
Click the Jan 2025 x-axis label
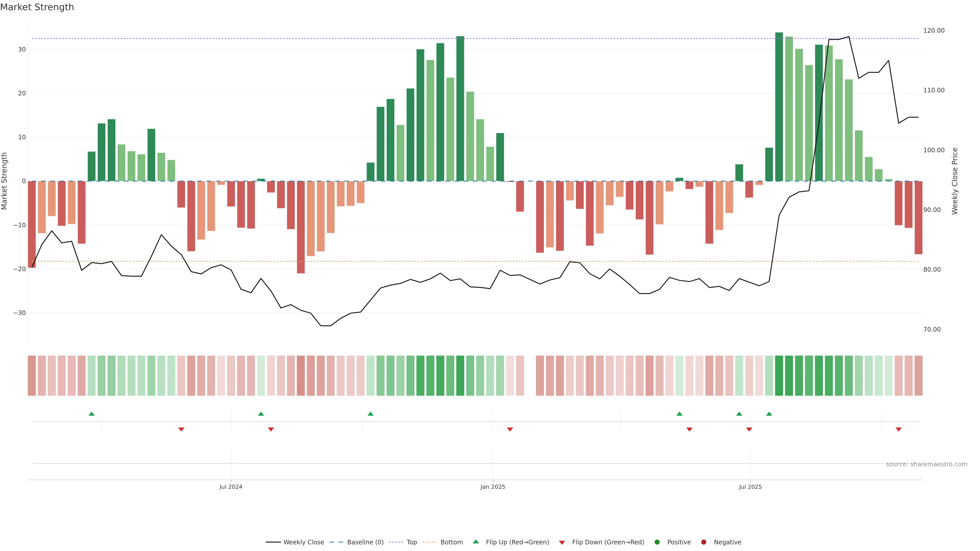(493, 487)
